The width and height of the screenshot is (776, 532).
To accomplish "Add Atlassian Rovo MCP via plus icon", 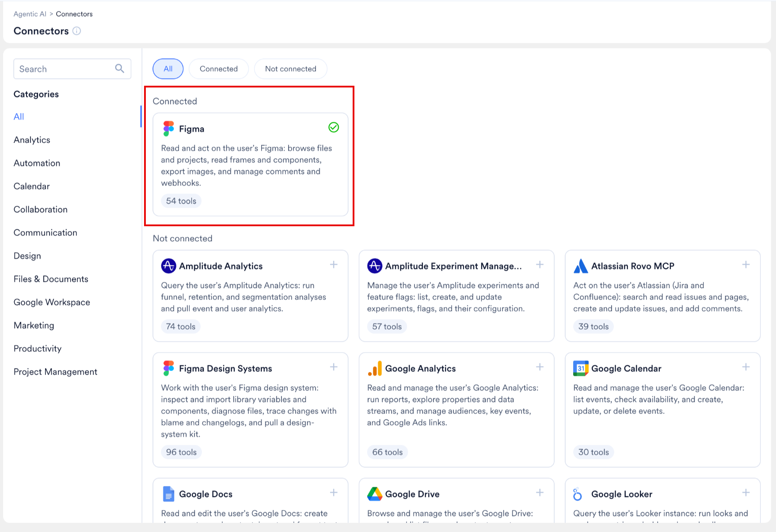I will (746, 265).
